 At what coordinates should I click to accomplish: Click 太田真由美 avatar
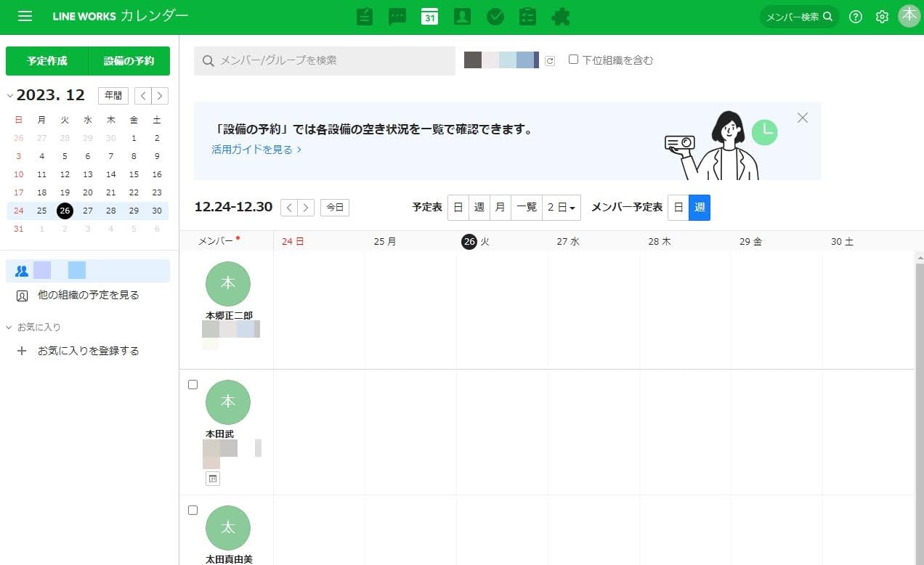[x=228, y=528]
